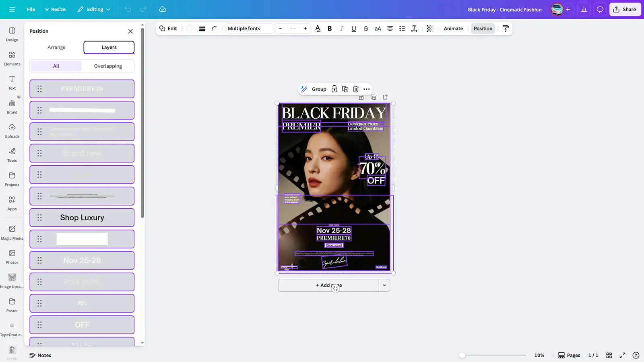This screenshot has width=644, height=362.
Task: Select the All layers filter
Action: (x=56, y=66)
